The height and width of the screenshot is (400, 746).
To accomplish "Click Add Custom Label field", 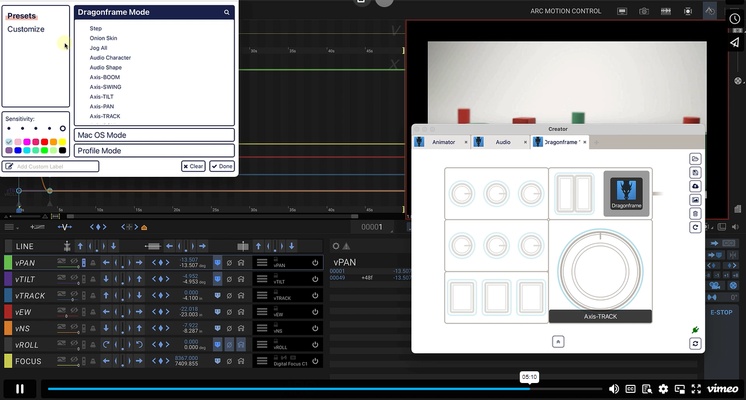I will [x=50, y=166].
